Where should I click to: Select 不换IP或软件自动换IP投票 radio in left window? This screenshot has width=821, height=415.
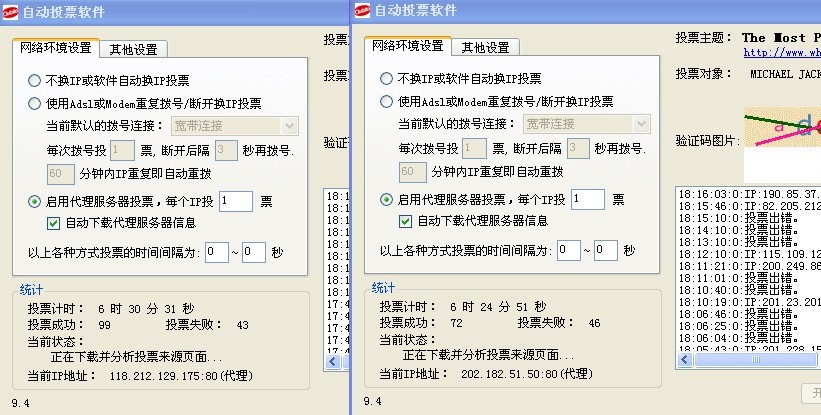pyautogui.click(x=35, y=81)
